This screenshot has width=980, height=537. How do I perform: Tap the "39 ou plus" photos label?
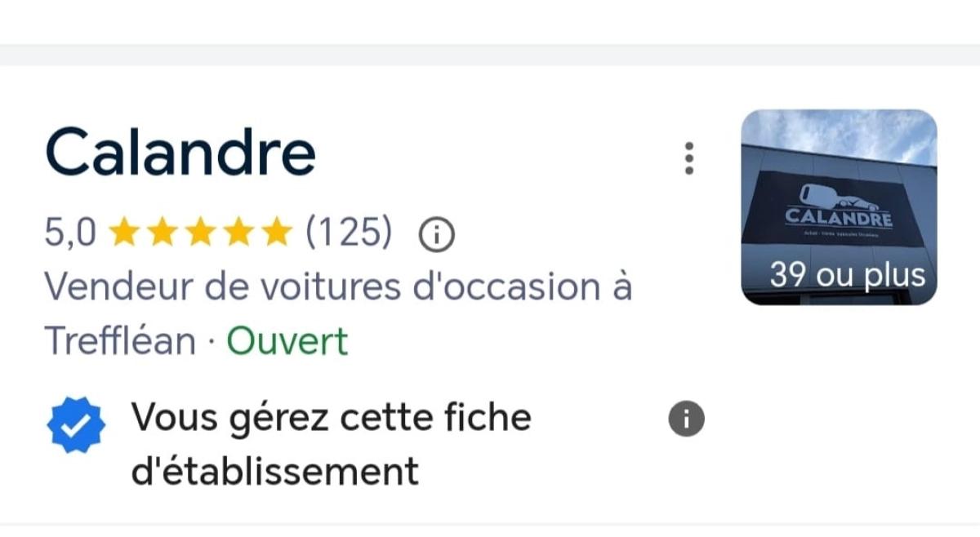point(847,275)
